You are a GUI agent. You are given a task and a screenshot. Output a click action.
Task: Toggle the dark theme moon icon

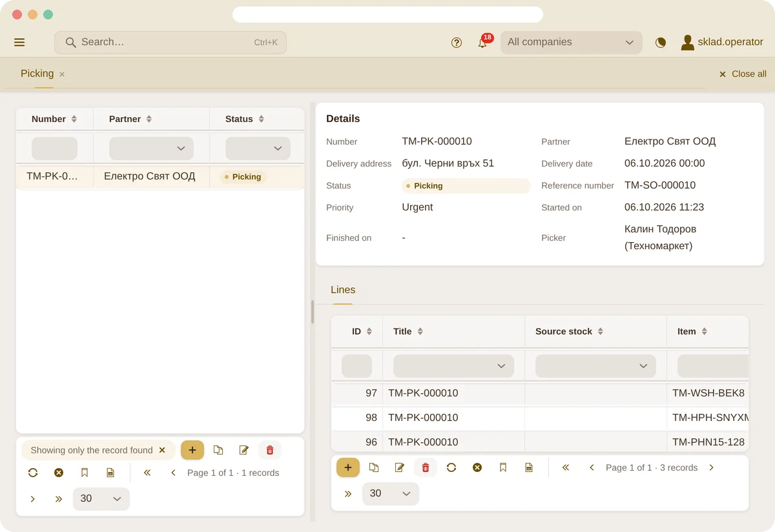(661, 43)
